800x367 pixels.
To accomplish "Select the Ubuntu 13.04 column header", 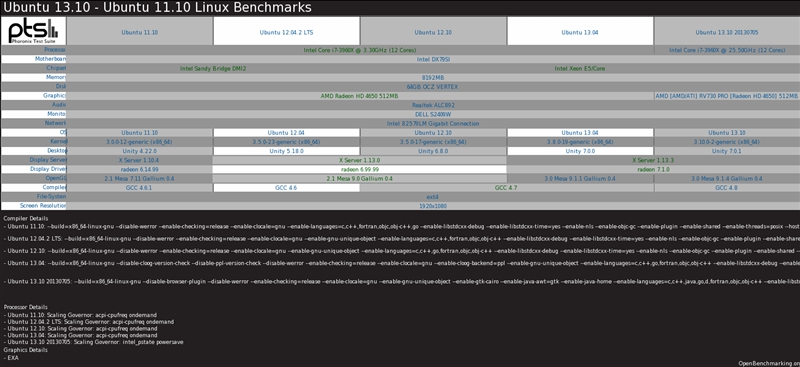I will coord(580,32).
